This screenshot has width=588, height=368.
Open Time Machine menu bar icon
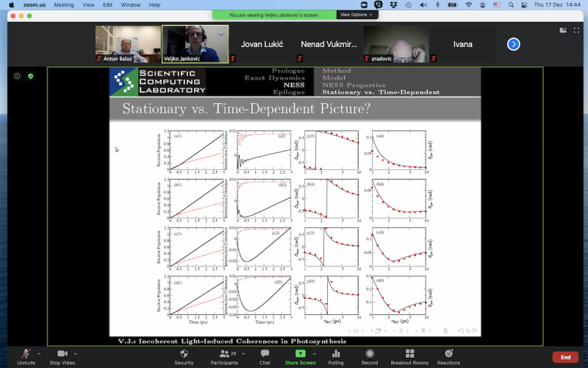[409, 5]
